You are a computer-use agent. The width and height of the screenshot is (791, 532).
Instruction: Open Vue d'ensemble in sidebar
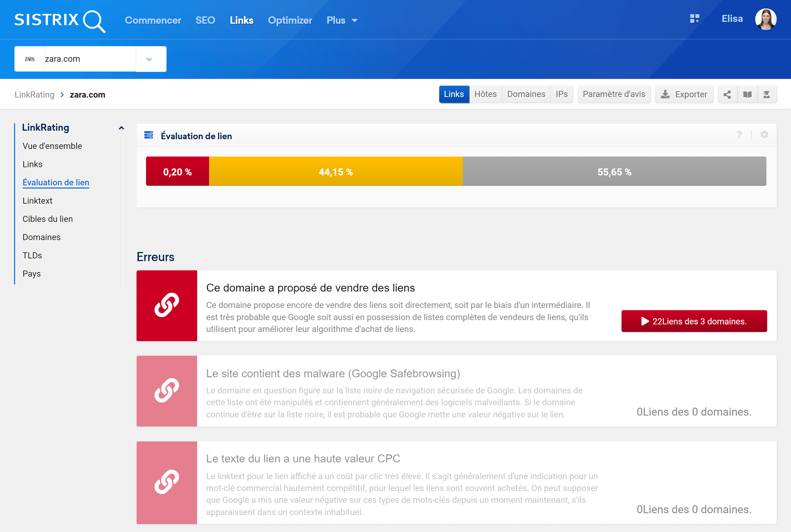(52, 146)
